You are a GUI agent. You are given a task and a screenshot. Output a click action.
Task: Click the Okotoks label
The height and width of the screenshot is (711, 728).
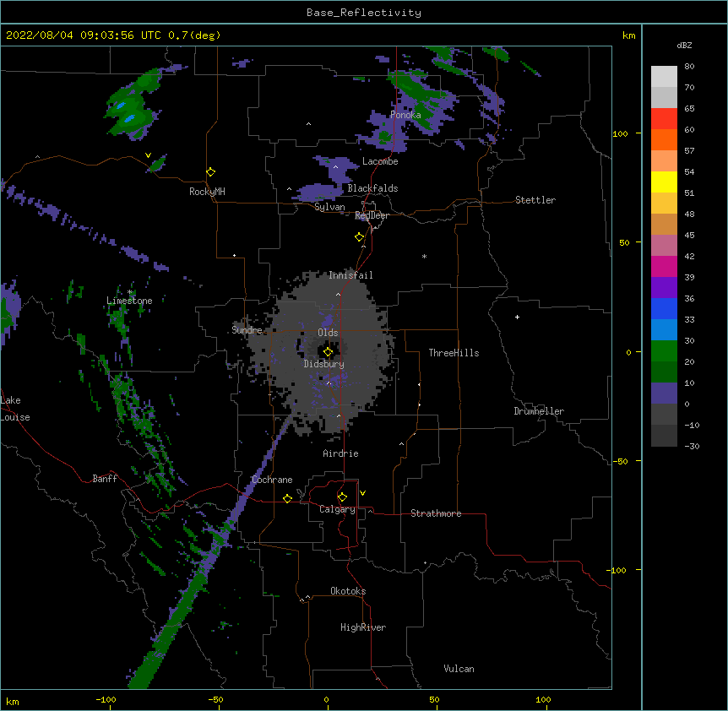348,591
